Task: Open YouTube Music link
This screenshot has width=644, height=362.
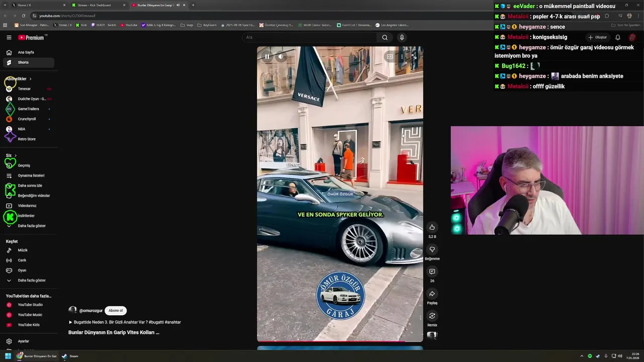Action: point(29,315)
